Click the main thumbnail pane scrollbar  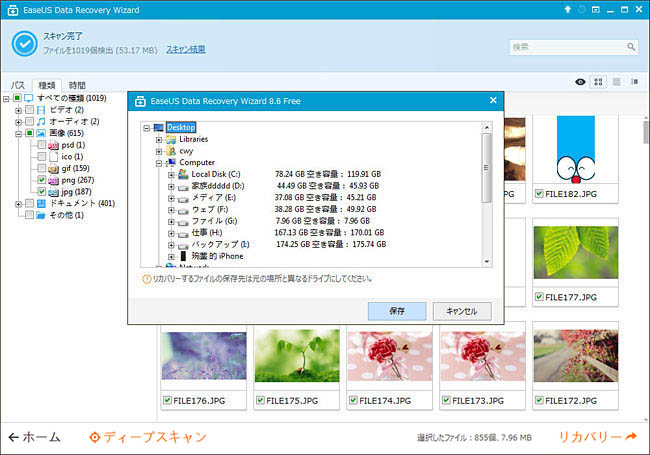coord(646,133)
